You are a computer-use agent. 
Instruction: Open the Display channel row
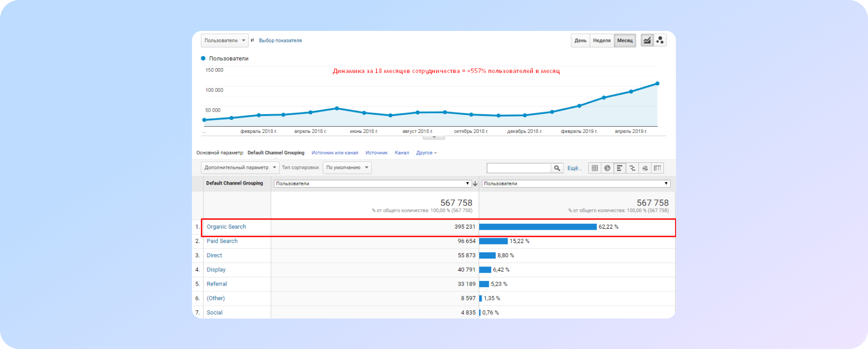coord(216,270)
